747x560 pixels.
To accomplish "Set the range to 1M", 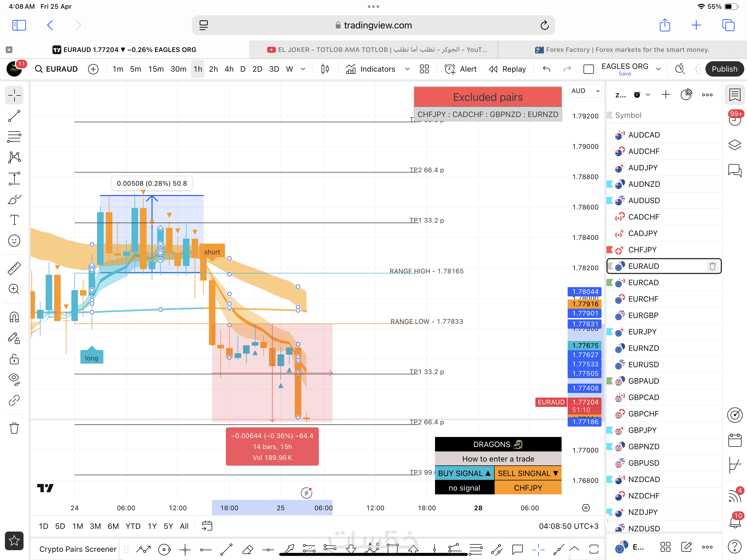I will (78, 526).
